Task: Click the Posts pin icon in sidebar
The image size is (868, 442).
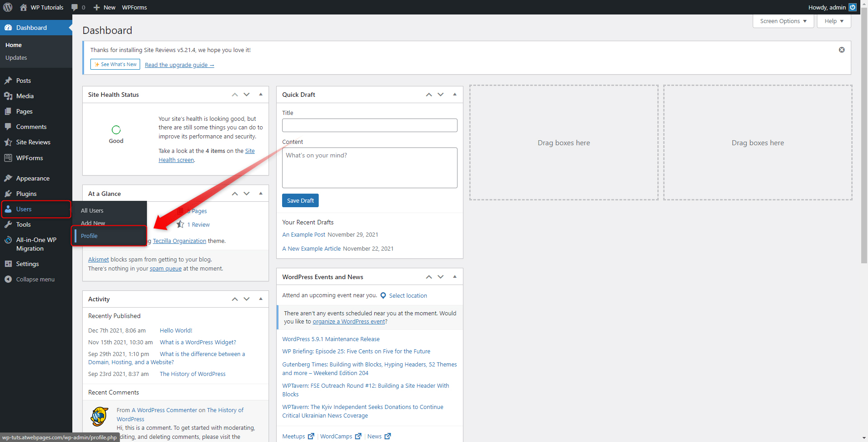Action: click(x=8, y=81)
